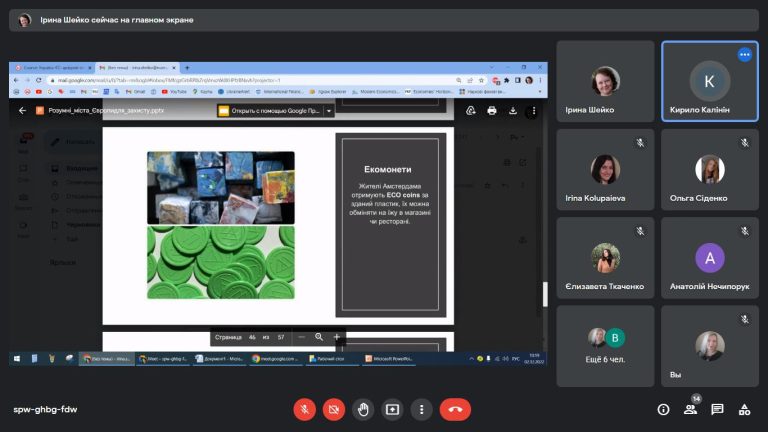Open preview more actions vertical dots
The image size is (768, 432).
point(533,111)
